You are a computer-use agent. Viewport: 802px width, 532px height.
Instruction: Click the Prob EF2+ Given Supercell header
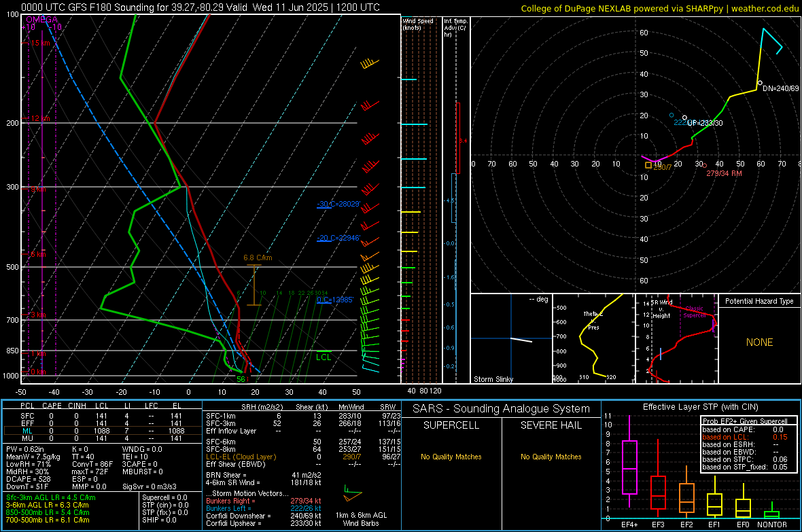745,421
